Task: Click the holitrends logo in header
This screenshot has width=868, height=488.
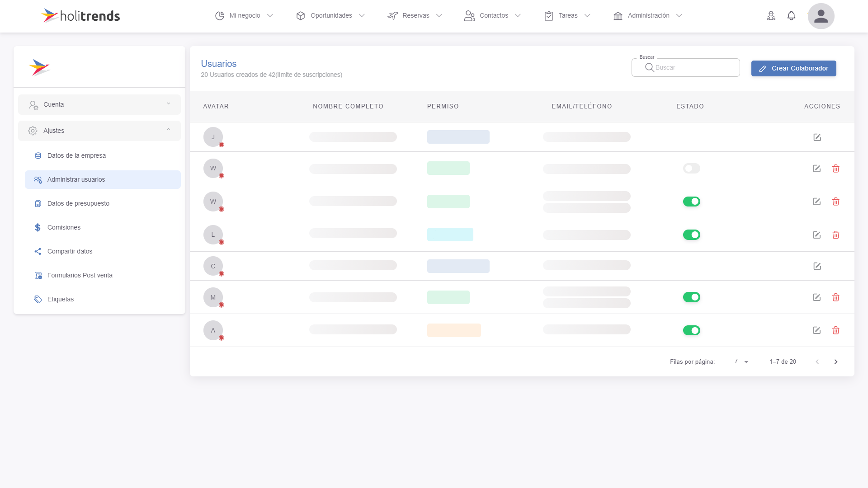Action: point(80,16)
